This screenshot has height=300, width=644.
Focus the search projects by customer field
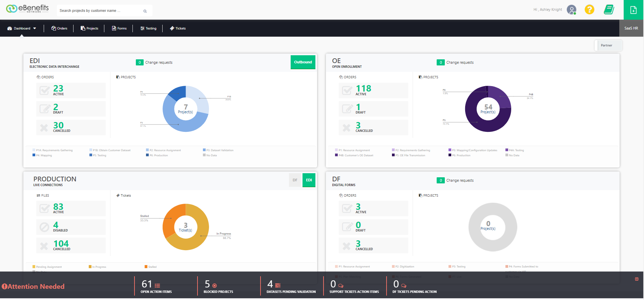pyautogui.click(x=100, y=11)
